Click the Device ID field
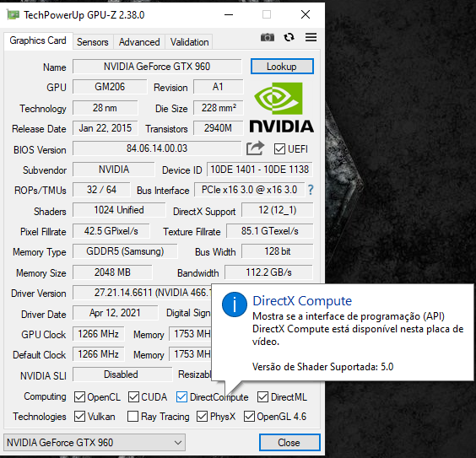The width and height of the screenshot is (476, 458). point(260,170)
